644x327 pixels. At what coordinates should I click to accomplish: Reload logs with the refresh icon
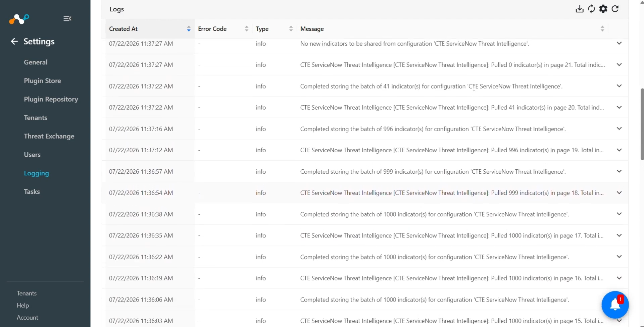coord(615,9)
